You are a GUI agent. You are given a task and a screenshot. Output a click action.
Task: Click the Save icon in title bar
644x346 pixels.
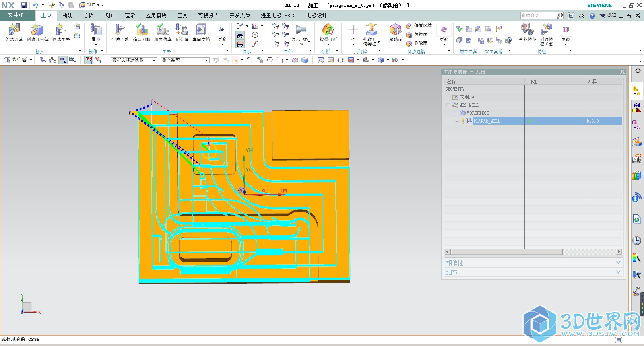click(x=24, y=5)
